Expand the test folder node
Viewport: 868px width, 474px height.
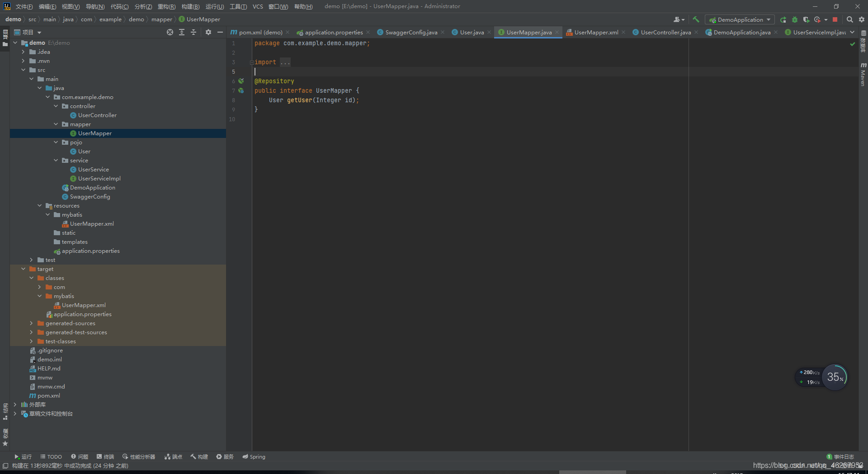click(x=31, y=260)
